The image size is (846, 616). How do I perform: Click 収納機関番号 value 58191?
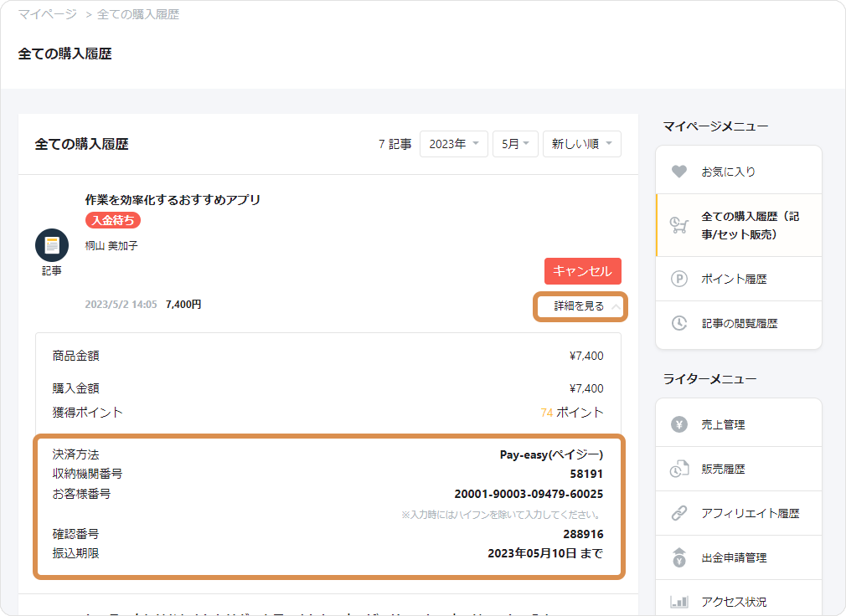point(586,475)
